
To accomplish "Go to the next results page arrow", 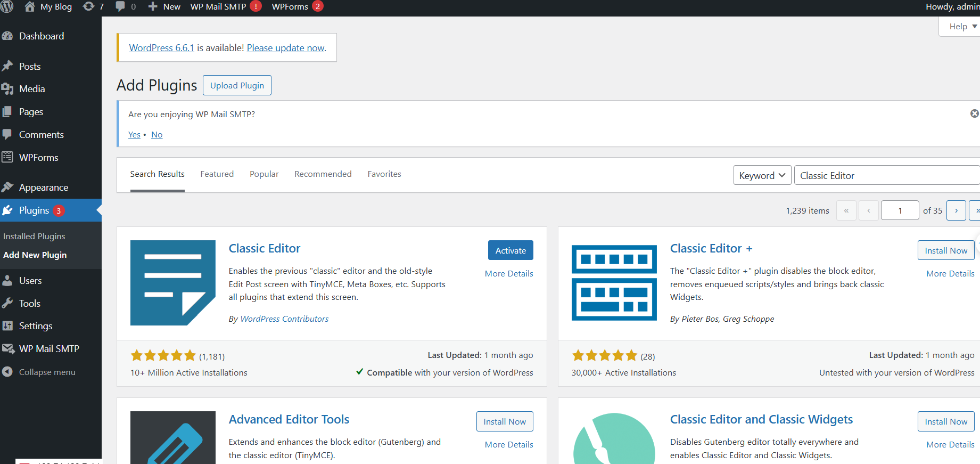I will (956, 210).
